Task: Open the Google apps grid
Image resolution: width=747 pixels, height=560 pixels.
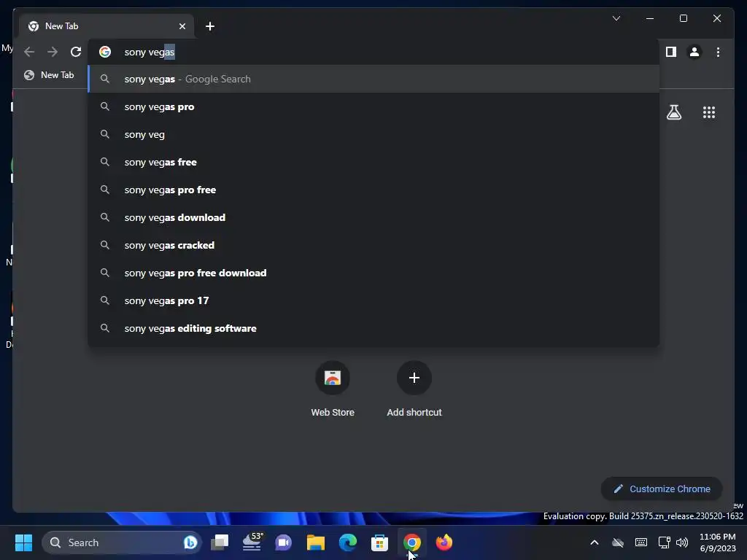Action: [x=709, y=112]
